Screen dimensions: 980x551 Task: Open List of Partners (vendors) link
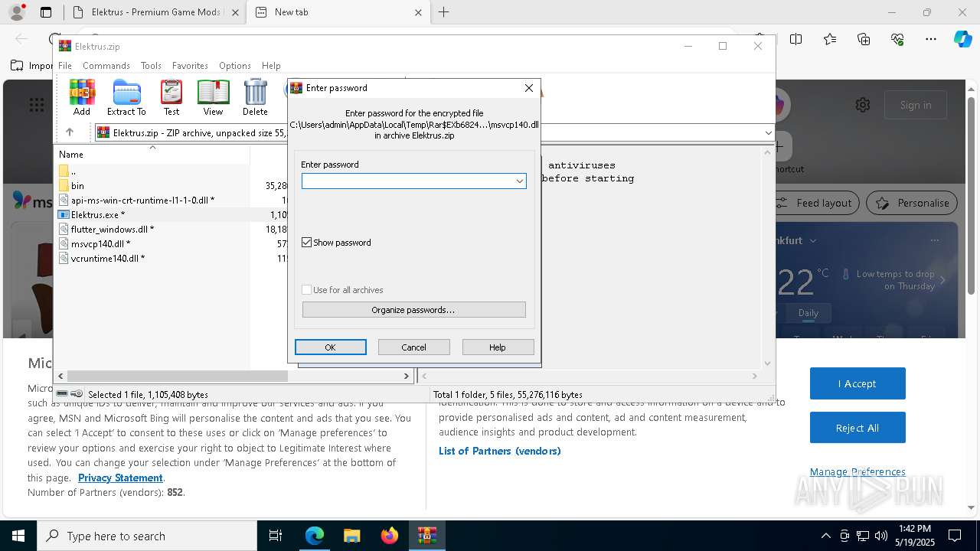500,451
